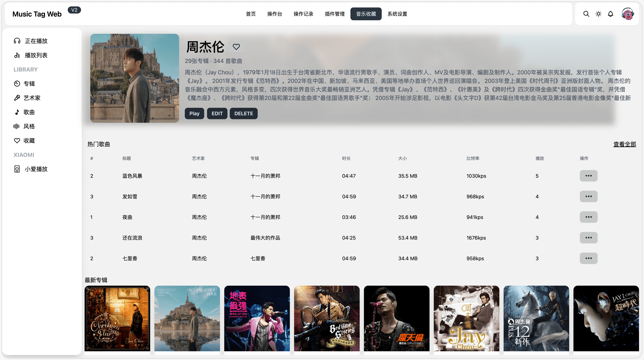This screenshot has width=644, height=360.
Task: Click the heart icon next to 收藏
Action: 17,141
